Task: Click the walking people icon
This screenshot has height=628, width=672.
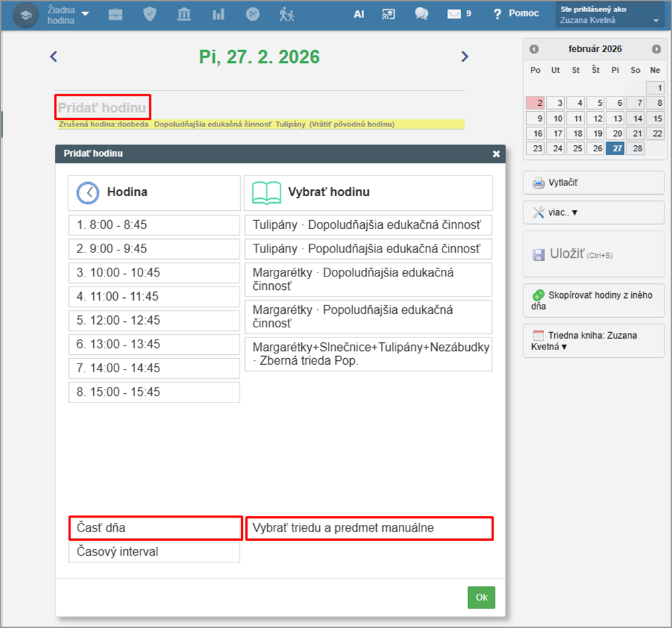Action: (x=287, y=14)
